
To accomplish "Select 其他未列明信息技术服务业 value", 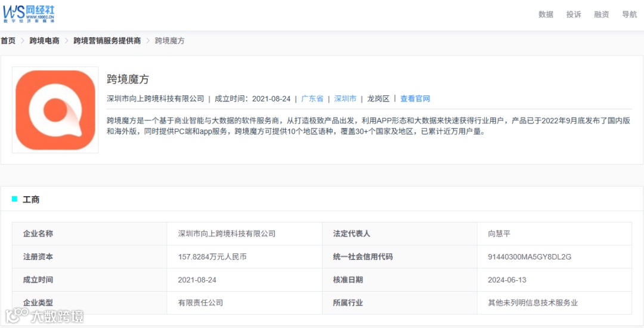I will pos(532,303).
